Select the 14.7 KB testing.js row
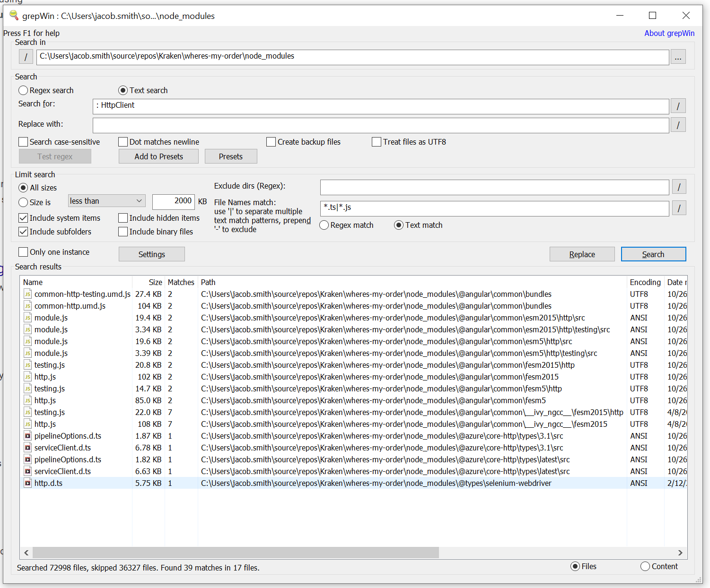 click(x=353, y=389)
